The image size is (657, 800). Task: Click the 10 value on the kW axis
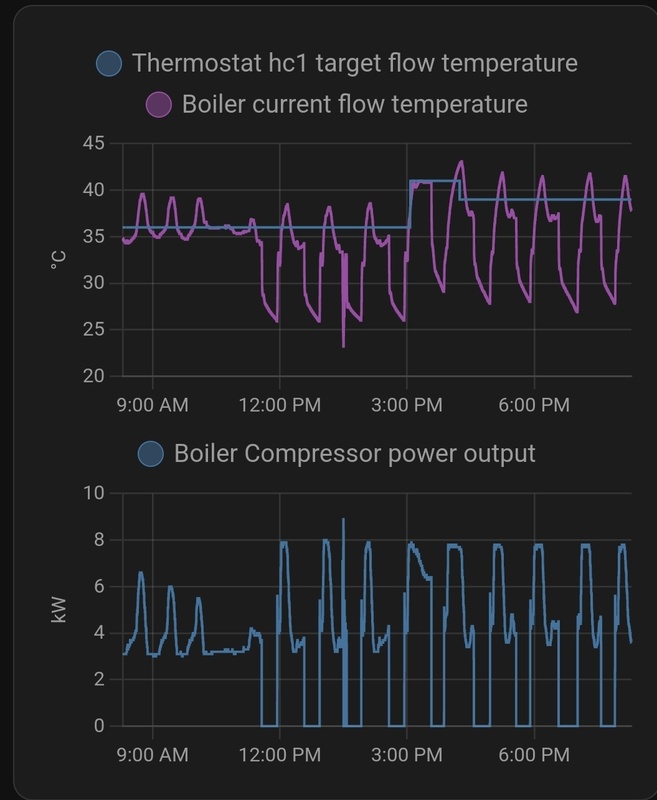click(x=93, y=493)
